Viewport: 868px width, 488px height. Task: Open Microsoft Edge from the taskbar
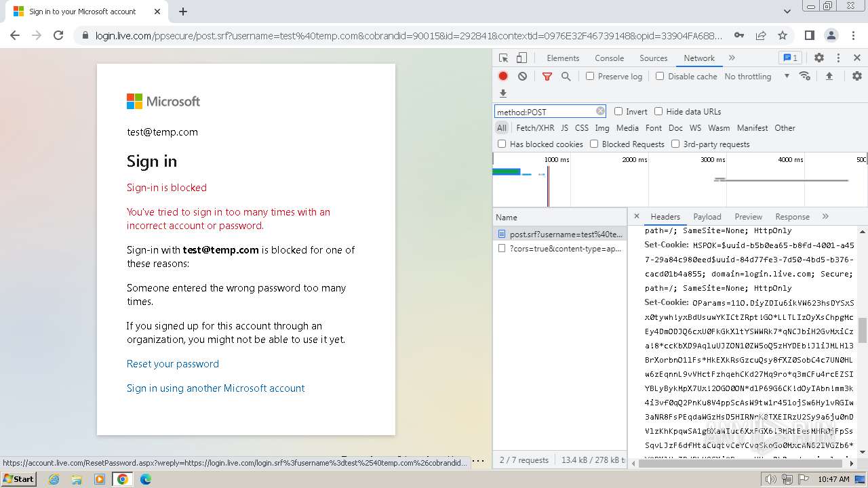(x=145, y=479)
